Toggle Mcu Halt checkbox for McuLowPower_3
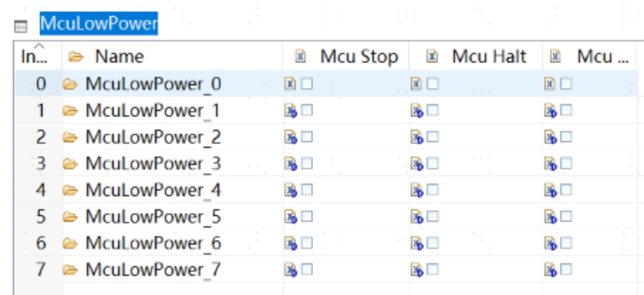 click(x=433, y=163)
